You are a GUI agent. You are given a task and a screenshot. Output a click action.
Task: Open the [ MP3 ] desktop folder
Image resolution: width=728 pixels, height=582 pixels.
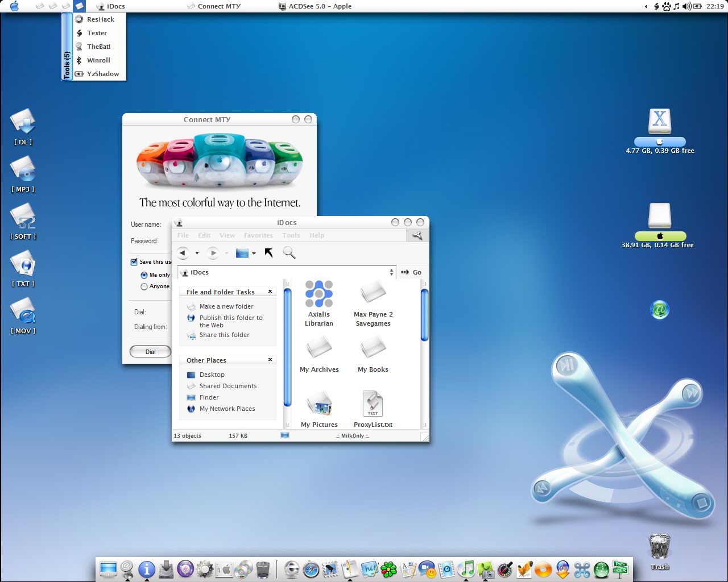(x=23, y=174)
